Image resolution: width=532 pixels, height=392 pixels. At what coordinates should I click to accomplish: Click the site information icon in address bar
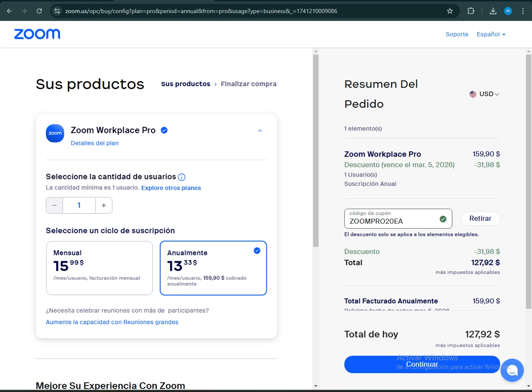[57, 11]
